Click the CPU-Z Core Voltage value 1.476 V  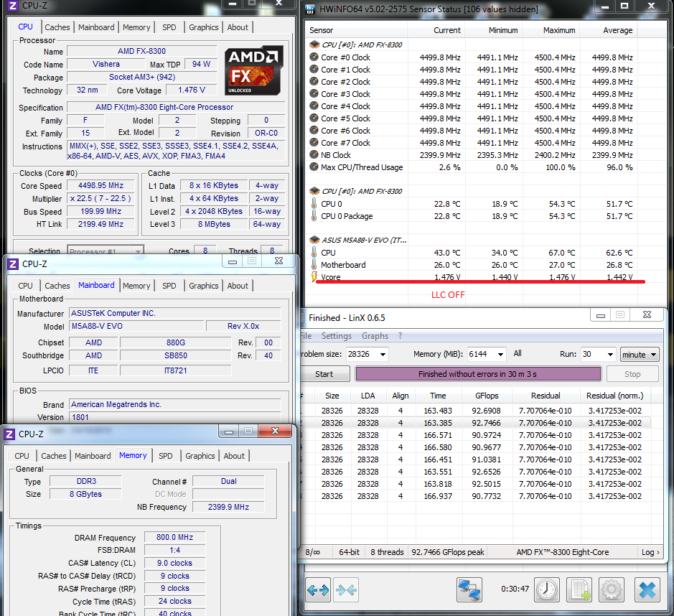coord(191,90)
